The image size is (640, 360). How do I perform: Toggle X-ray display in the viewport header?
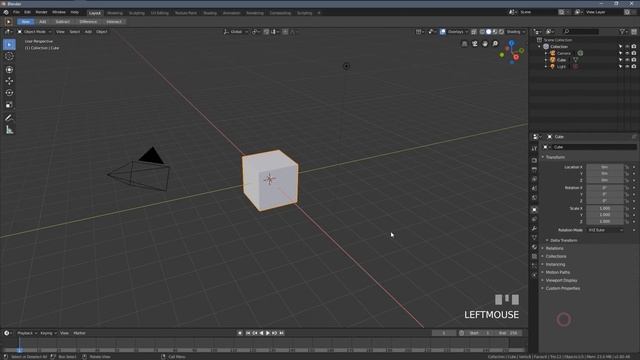pyautogui.click(x=474, y=31)
